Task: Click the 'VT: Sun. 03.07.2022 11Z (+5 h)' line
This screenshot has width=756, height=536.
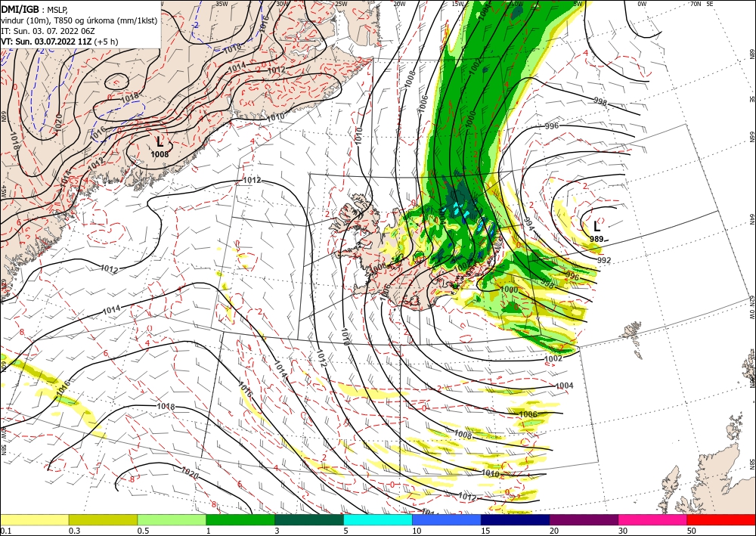Action: (59, 42)
